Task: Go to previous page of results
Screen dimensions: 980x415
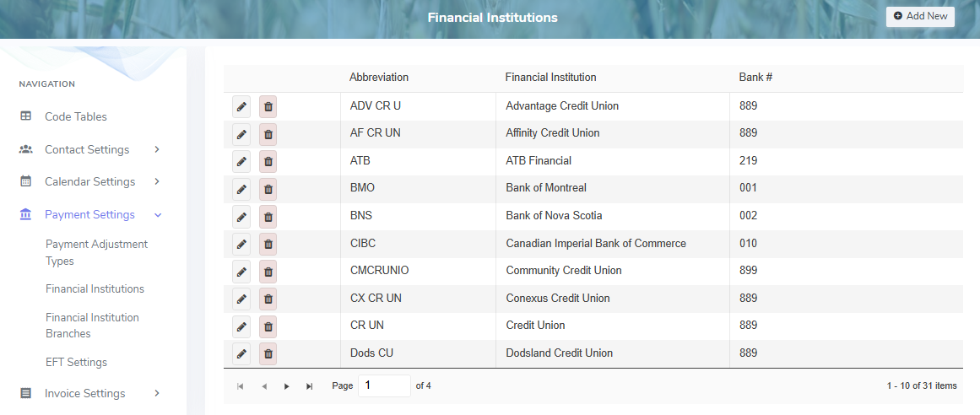Action: 264,386
